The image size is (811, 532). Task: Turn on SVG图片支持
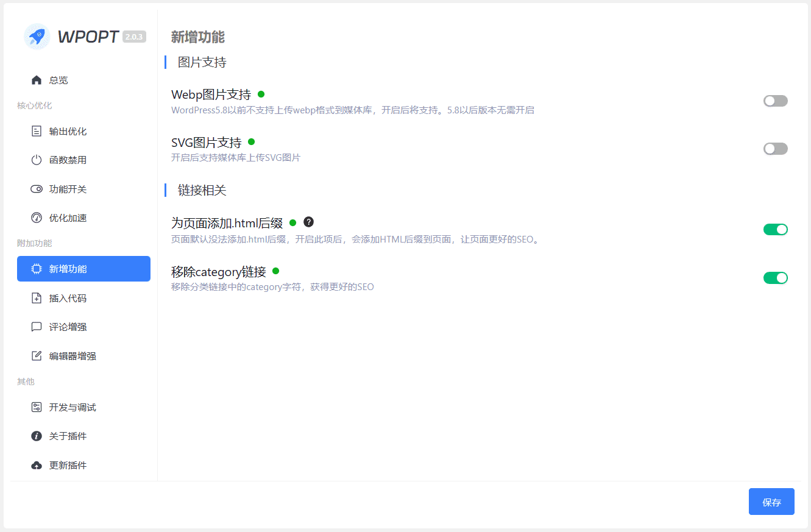[775, 148]
